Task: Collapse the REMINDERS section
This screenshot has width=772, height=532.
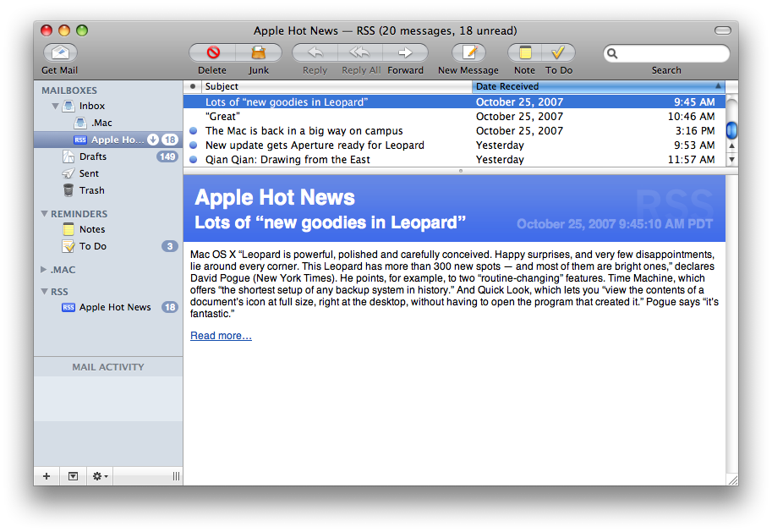Action: coord(44,214)
